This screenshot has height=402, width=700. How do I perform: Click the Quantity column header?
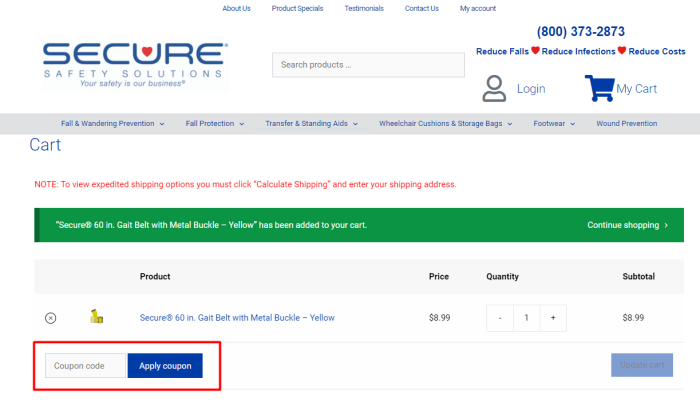click(502, 276)
